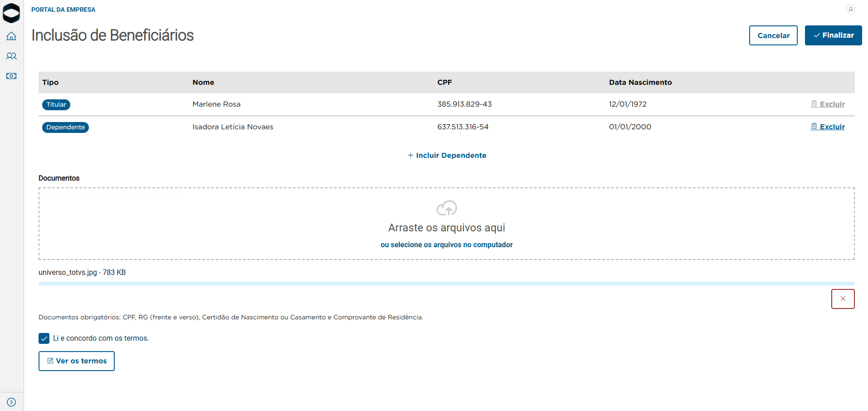Image resolution: width=868 pixels, height=411 pixels.
Task: Expand the sidebar with the arrow icon
Action: tap(11, 402)
